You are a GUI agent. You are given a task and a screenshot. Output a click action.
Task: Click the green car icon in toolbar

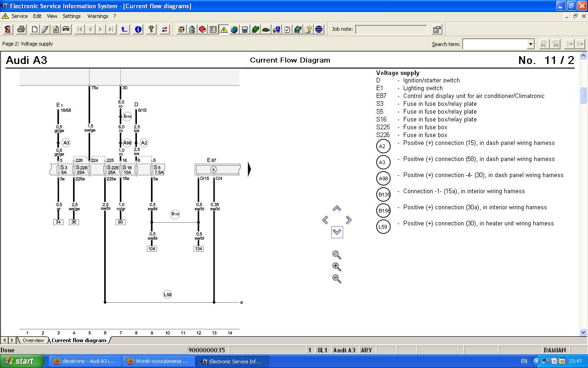(266, 29)
